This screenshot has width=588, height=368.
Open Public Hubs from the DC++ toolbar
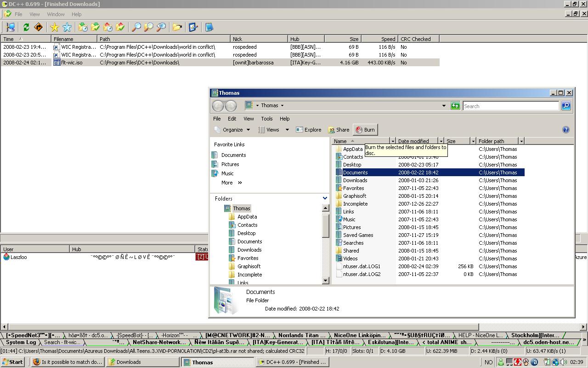pyautogui.click(x=11, y=28)
